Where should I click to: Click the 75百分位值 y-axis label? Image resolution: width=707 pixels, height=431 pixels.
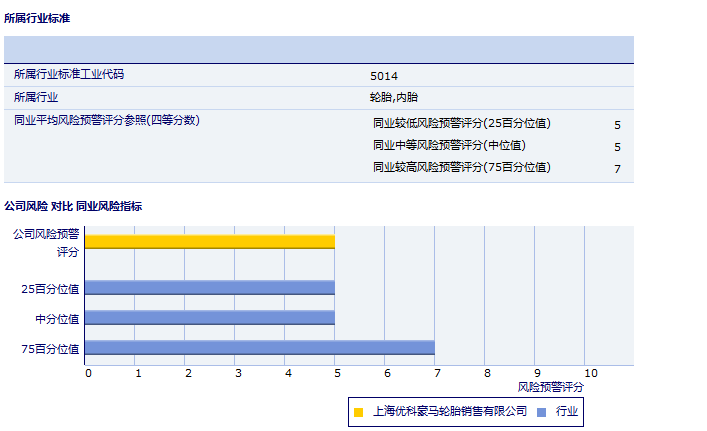point(50,349)
